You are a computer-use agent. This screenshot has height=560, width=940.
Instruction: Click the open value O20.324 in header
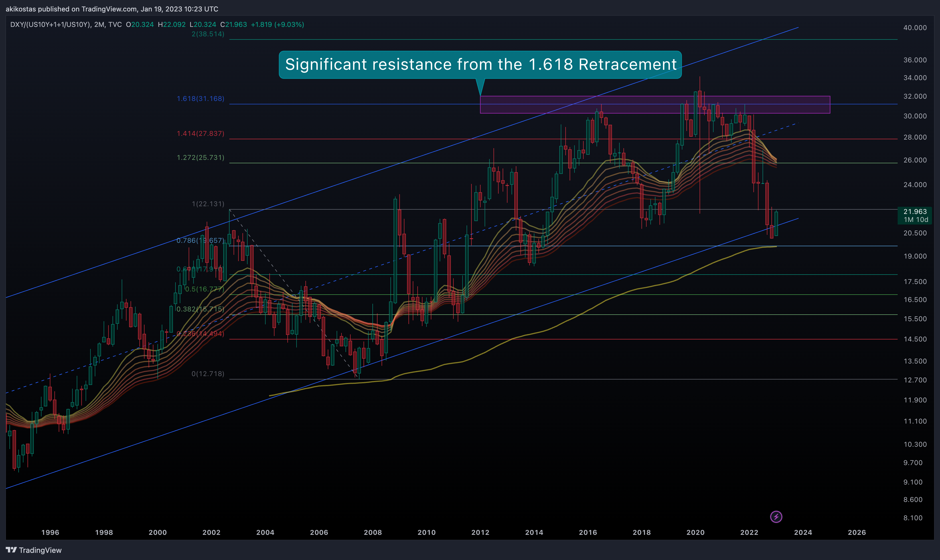click(x=140, y=25)
